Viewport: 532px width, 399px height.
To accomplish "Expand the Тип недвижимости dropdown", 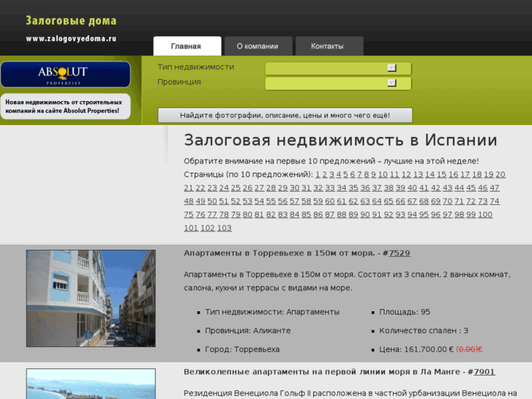I will coord(338,68).
